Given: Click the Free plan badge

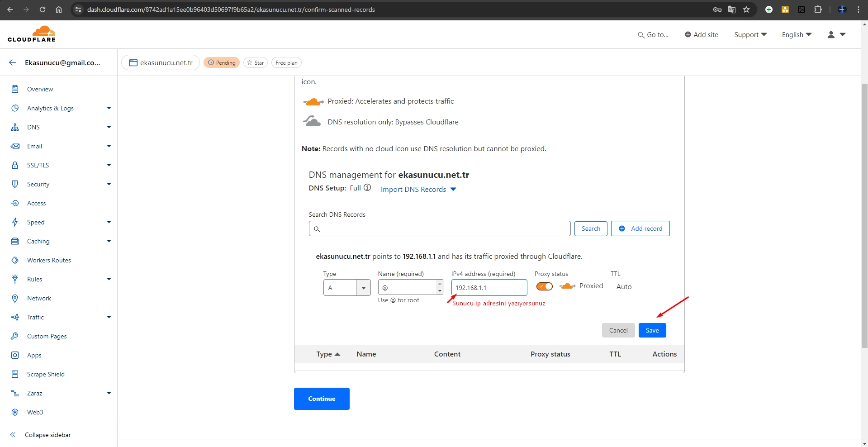Looking at the screenshot, I should (x=286, y=62).
